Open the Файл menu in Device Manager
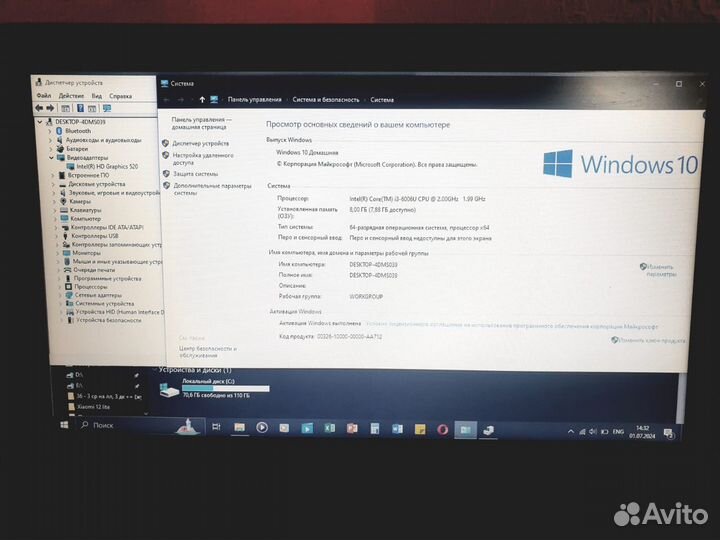The width and height of the screenshot is (720, 540). (44, 96)
